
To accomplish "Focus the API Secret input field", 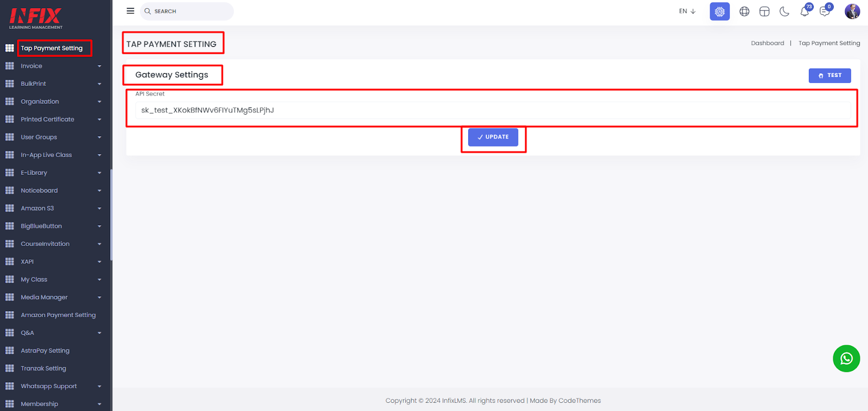I will (493, 110).
